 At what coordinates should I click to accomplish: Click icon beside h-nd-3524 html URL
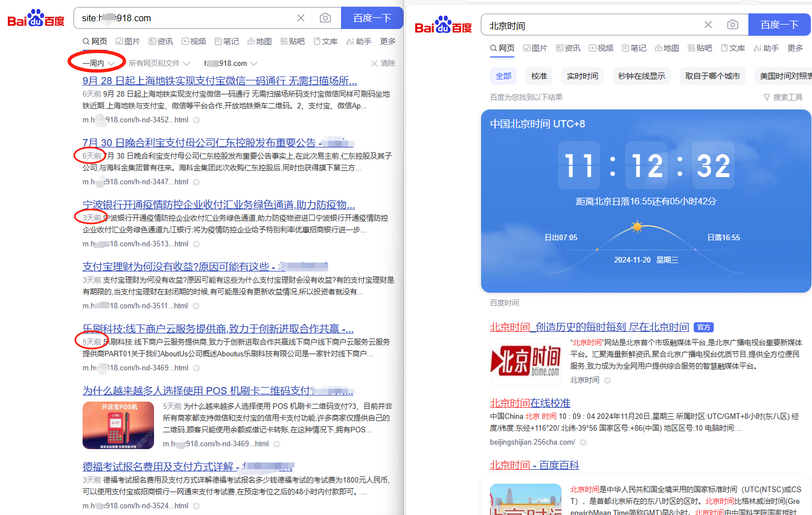pos(196,506)
